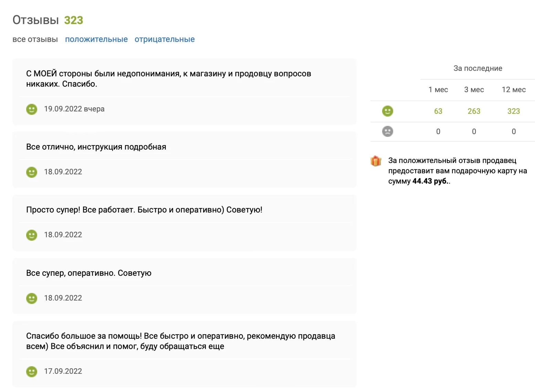
Task: Click positive count 263 for 3 months
Action: (x=474, y=111)
